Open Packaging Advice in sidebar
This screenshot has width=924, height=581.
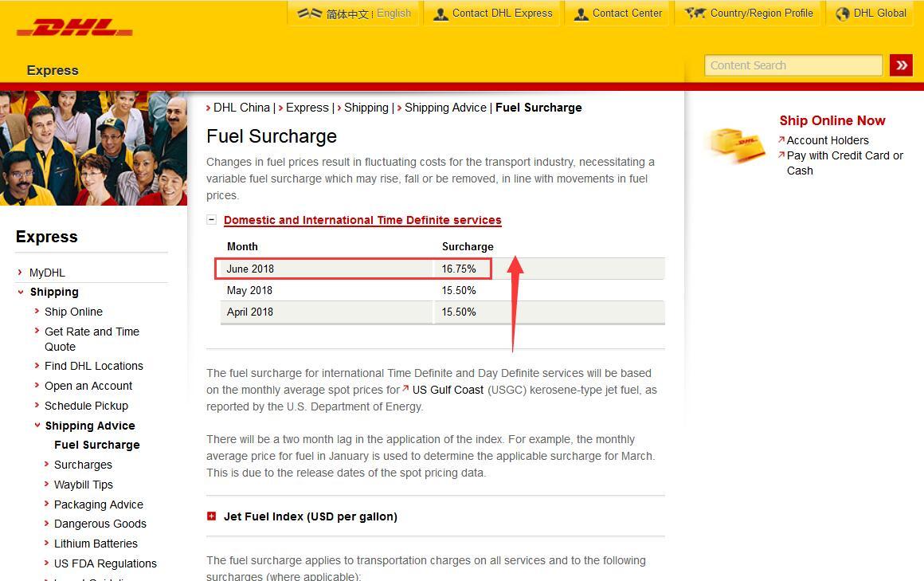pyautogui.click(x=99, y=504)
